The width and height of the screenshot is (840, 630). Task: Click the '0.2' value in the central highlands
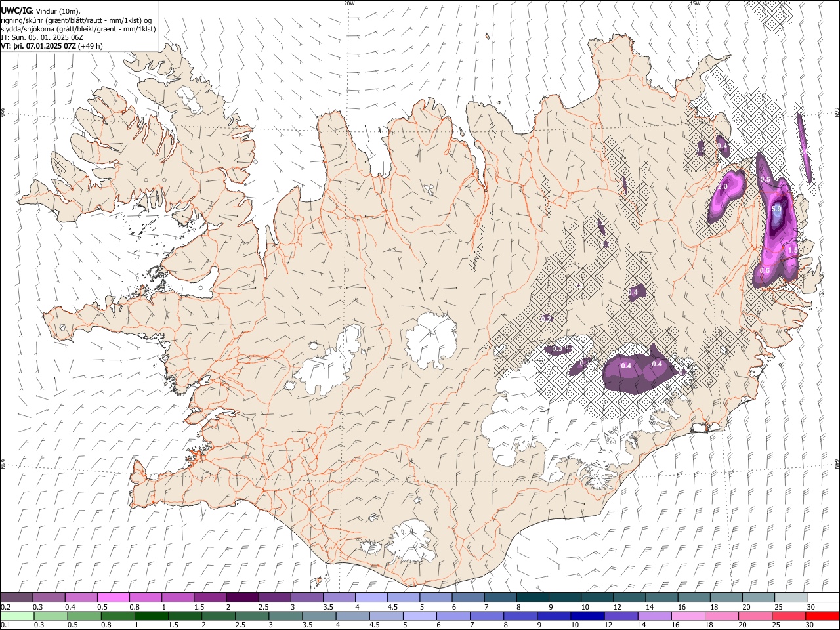tap(546, 318)
